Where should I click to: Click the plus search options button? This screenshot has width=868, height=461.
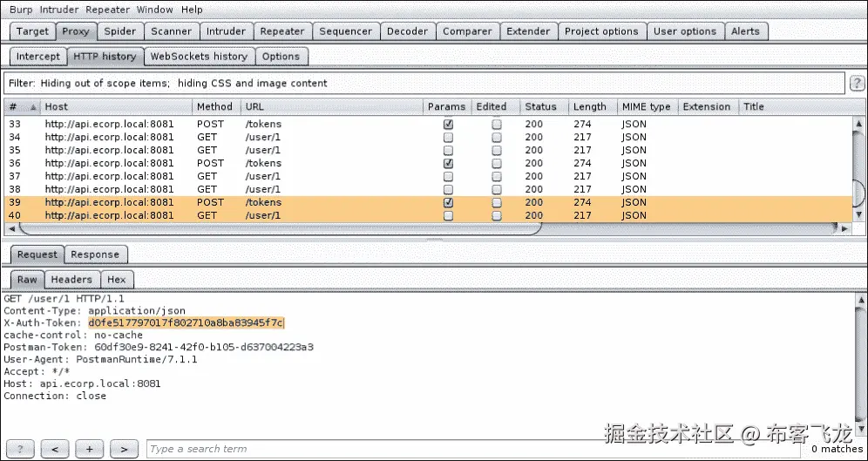(x=89, y=449)
